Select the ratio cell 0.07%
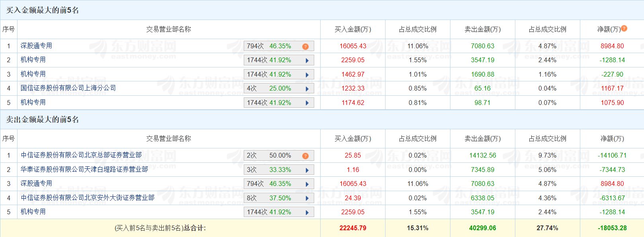 click(x=548, y=103)
